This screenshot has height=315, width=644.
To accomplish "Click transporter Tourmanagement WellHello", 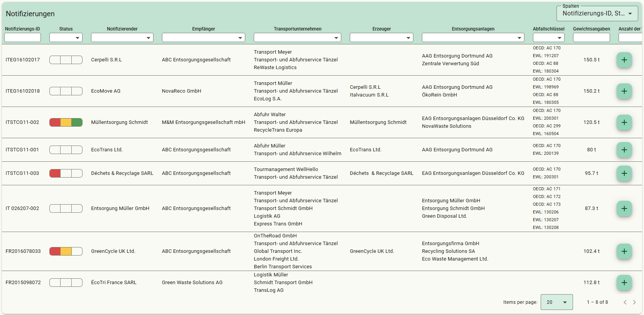I will click(x=286, y=169).
